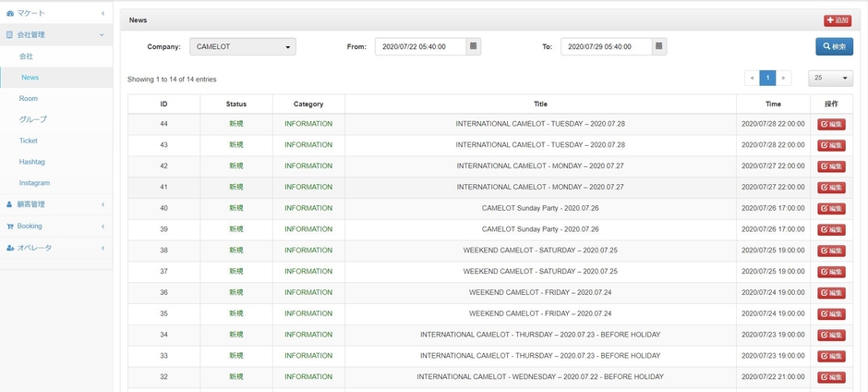Sort table by the Time column header
868x392 pixels.
(x=773, y=104)
